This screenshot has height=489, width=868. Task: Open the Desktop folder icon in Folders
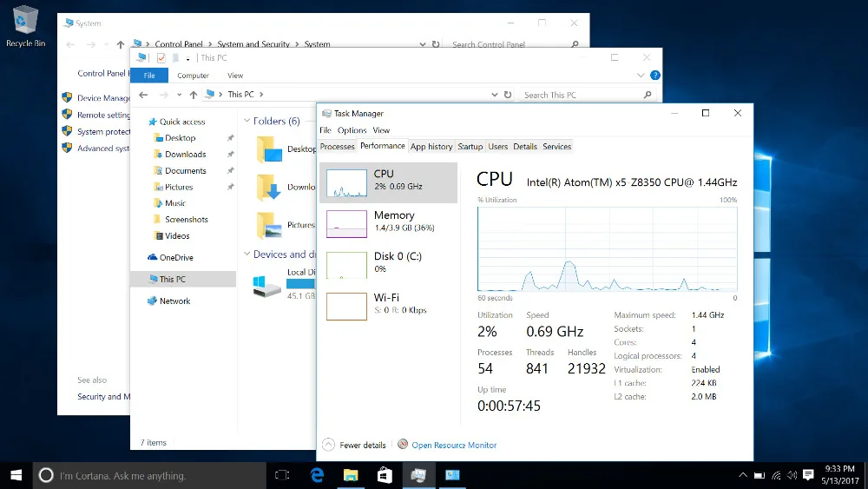pos(269,149)
